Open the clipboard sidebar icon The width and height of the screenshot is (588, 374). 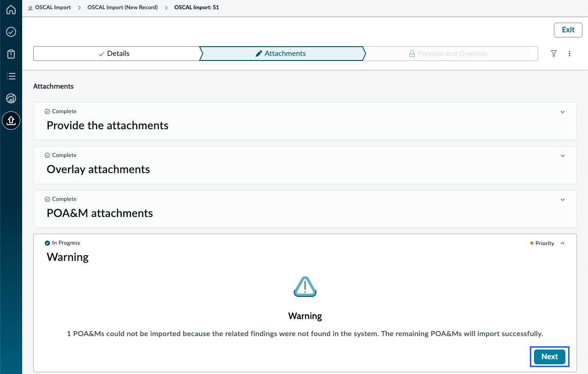11,54
